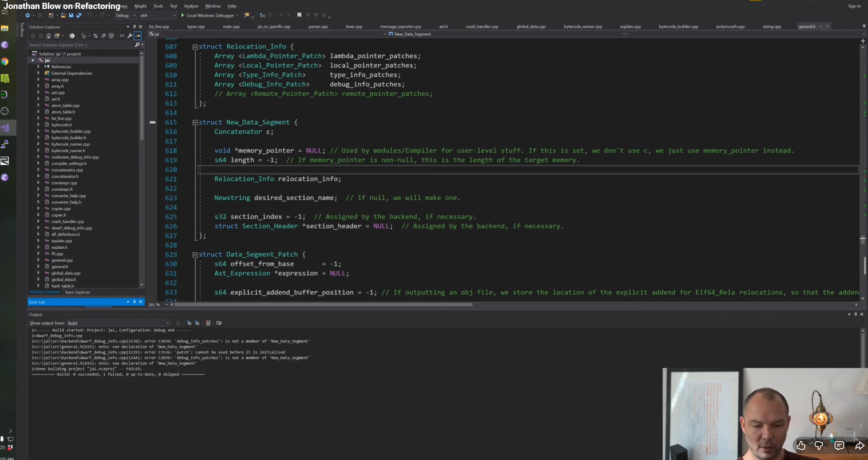Switch to the Team Explorer tab
The height and width of the screenshot is (460, 868).
pos(77,292)
